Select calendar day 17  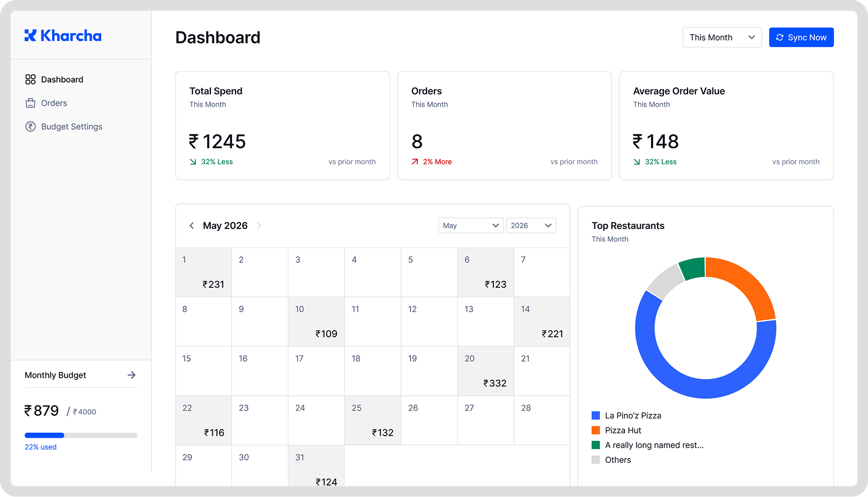316,371
